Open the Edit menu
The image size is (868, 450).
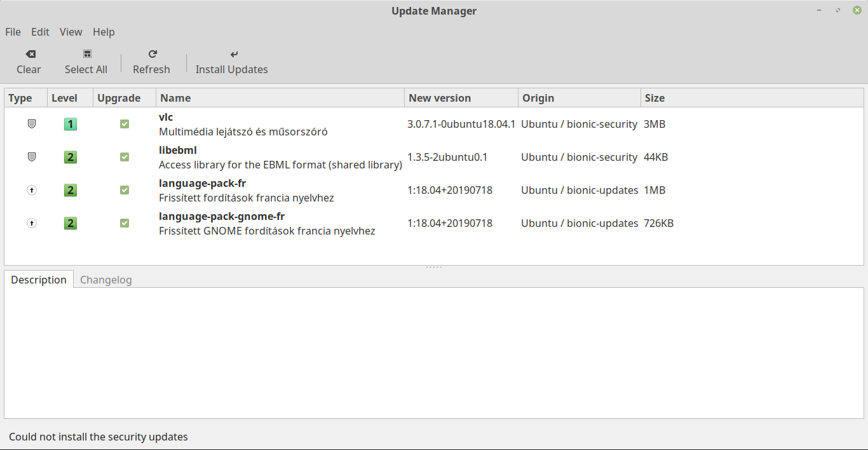coord(40,32)
